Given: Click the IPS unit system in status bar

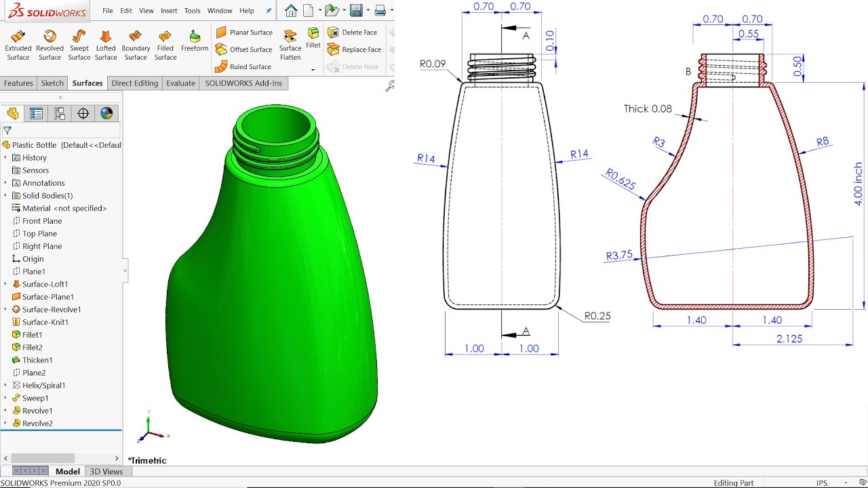Looking at the screenshot, I should (x=822, y=483).
